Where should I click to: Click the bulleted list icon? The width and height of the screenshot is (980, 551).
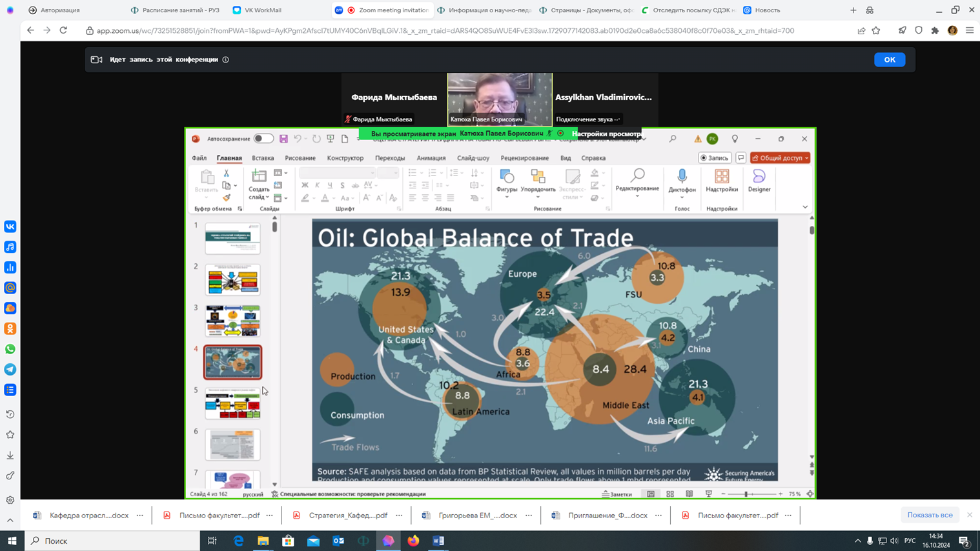point(413,173)
